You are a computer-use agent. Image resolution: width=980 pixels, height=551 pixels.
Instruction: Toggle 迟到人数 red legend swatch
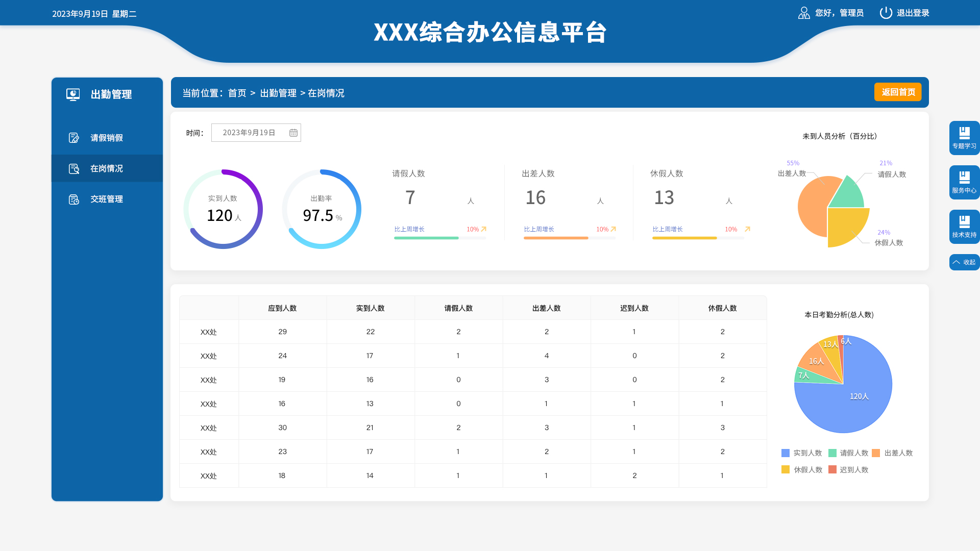[832, 469]
